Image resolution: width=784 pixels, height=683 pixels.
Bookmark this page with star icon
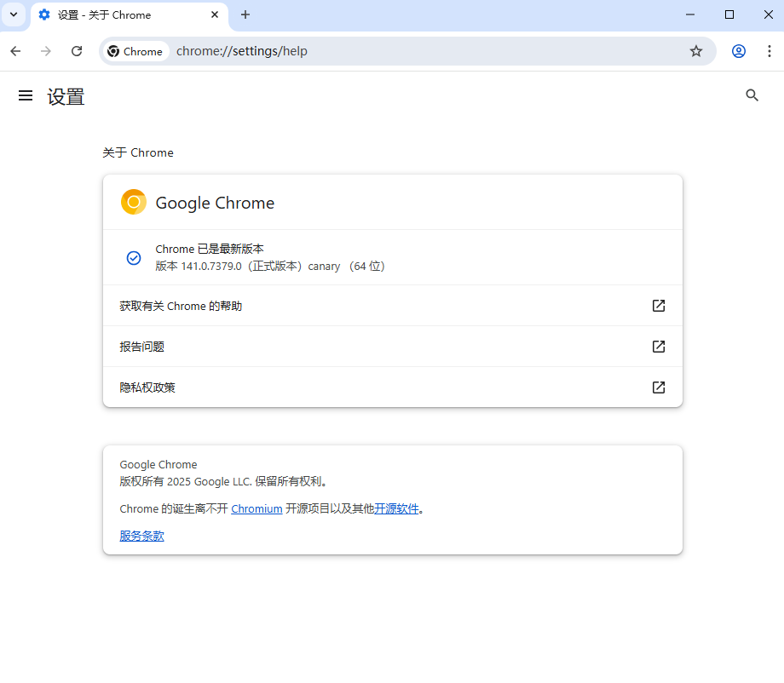point(696,51)
